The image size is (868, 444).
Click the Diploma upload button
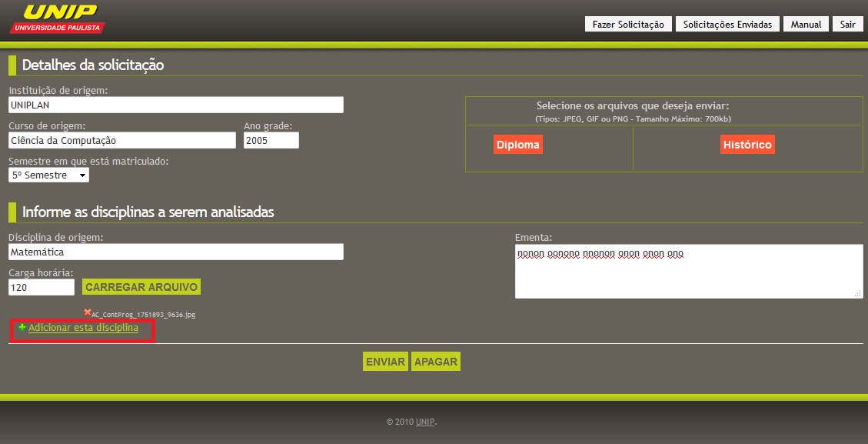point(518,145)
